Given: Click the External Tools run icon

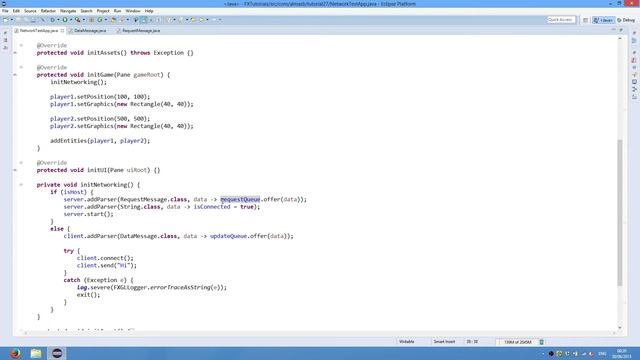Looking at the screenshot, I should click(78, 20).
